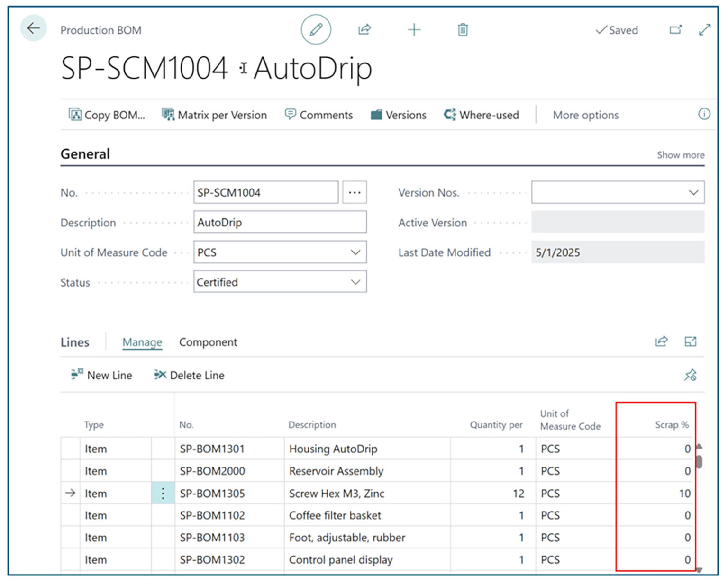Unpin the Lines part using the pin icon

pyautogui.click(x=691, y=375)
